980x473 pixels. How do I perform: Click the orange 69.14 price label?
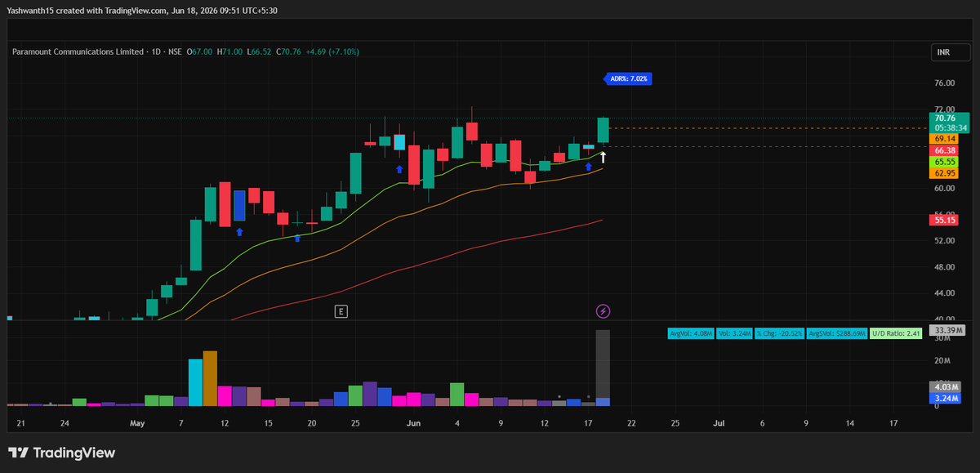tap(944, 140)
